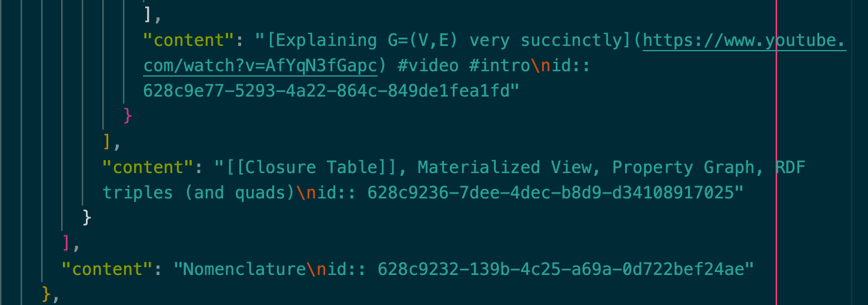Click the youtube watch?v=AfYqN3fGapc link continuation
868x305 pixels.
[x=260, y=66]
